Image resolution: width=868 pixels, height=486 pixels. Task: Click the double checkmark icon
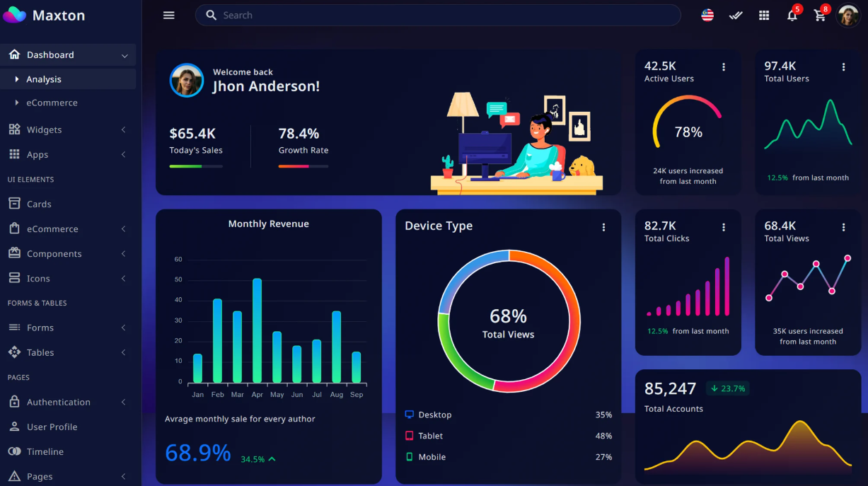point(736,15)
